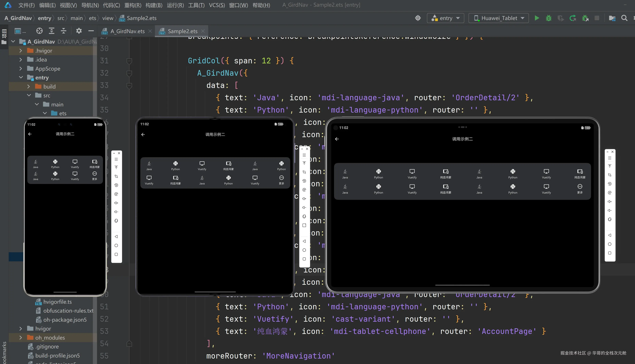635x364 pixels.
Task: Toggle code fold marker at line 33
Action: point(129,86)
